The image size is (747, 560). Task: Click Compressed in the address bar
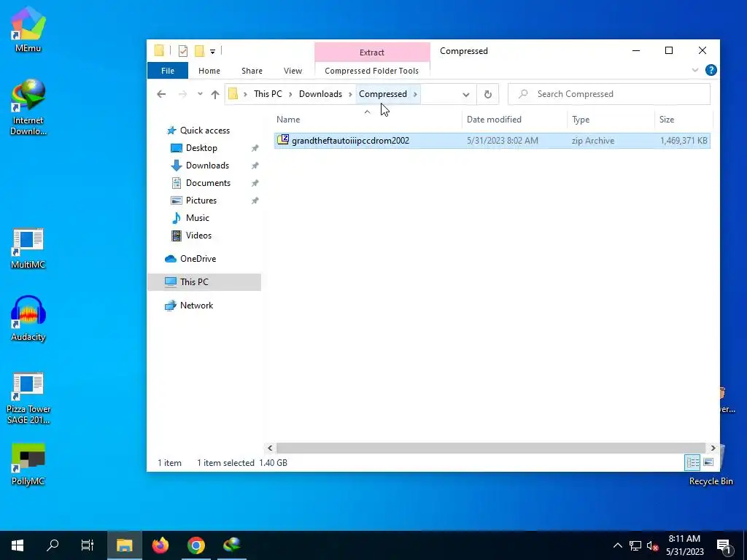[382, 94]
